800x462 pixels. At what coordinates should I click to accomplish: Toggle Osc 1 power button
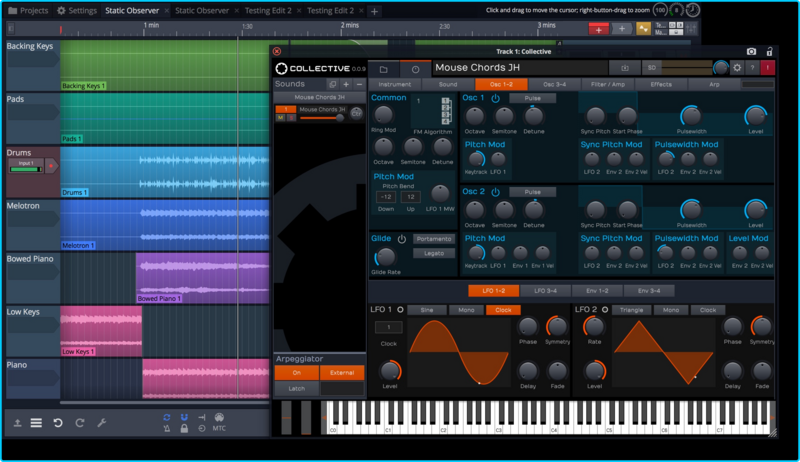click(x=495, y=98)
